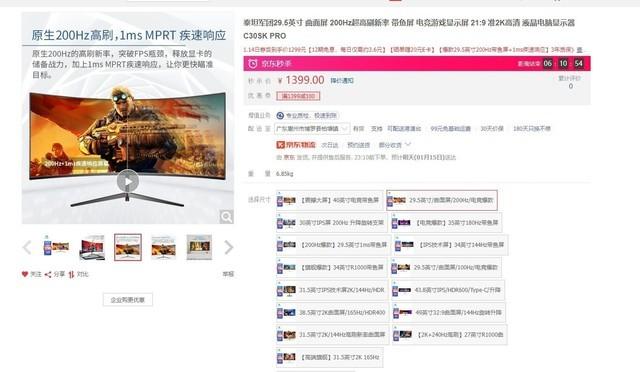
Task: Click the 6.85kg weight value
Action: click(x=284, y=174)
